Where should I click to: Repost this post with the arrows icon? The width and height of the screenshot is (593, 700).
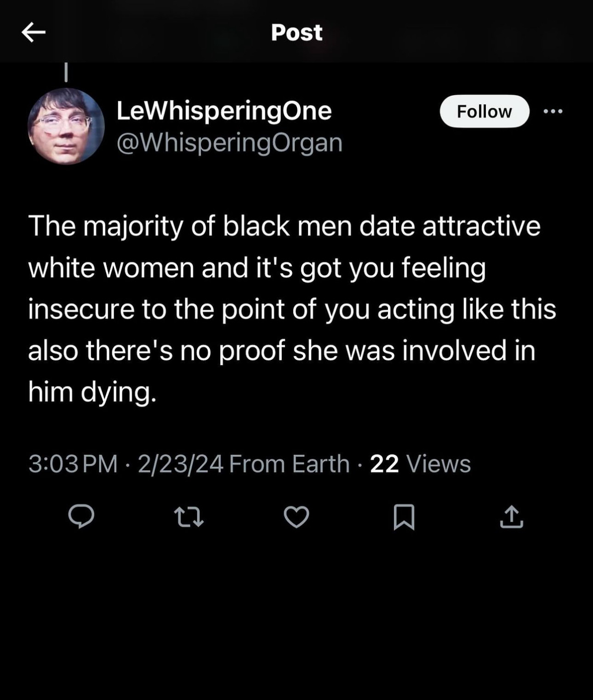tap(189, 517)
